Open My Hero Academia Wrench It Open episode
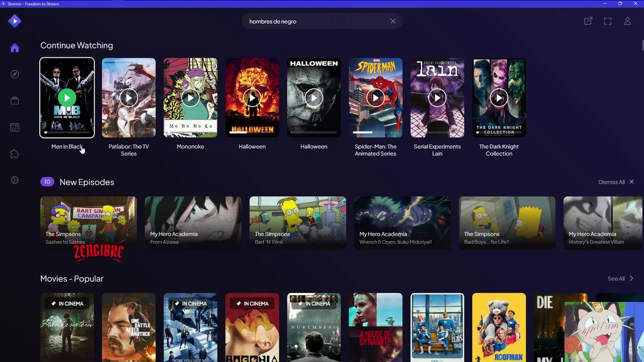 pos(403,223)
